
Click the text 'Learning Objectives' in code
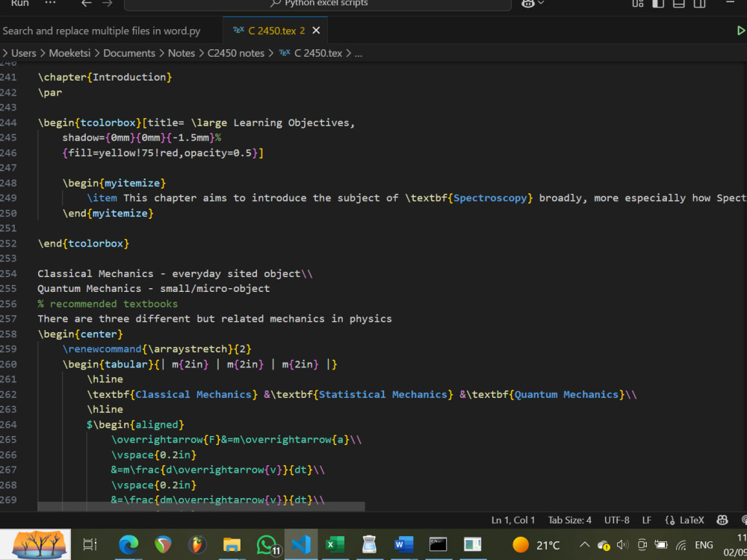[291, 123]
